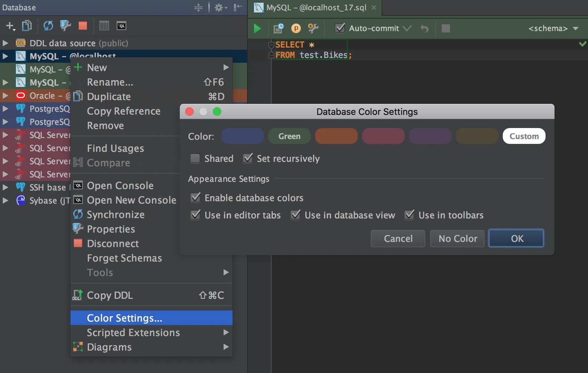
Task: Click the Synchronize refresh icon in Database toolbar
Action: point(48,26)
